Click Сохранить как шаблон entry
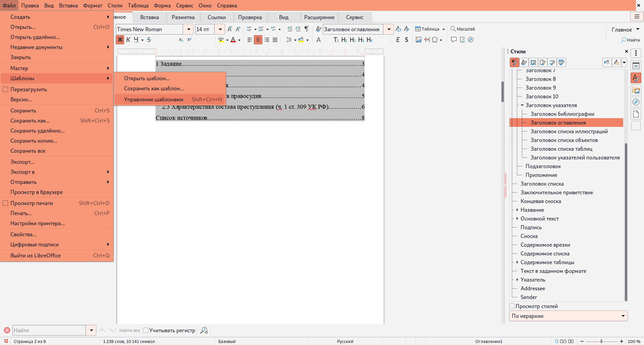Image resolution: width=644 pixels, height=345 pixels. [154, 89]
